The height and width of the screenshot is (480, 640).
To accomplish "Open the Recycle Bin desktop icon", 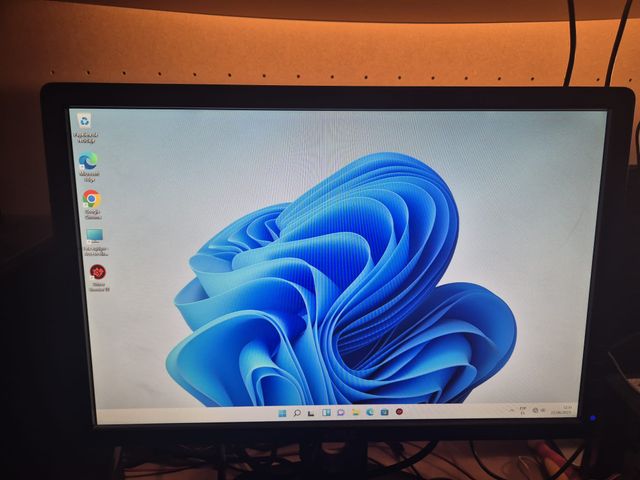I will [85, 127].
